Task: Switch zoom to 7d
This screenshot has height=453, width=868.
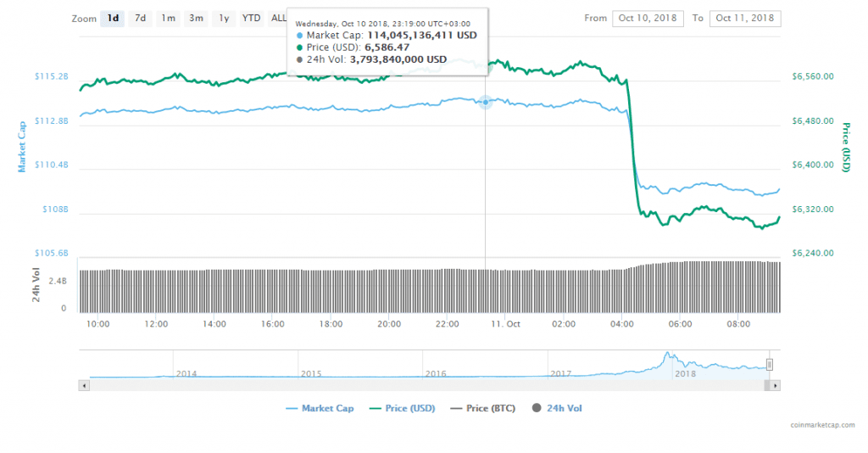Action: click(x=141, y=18)
